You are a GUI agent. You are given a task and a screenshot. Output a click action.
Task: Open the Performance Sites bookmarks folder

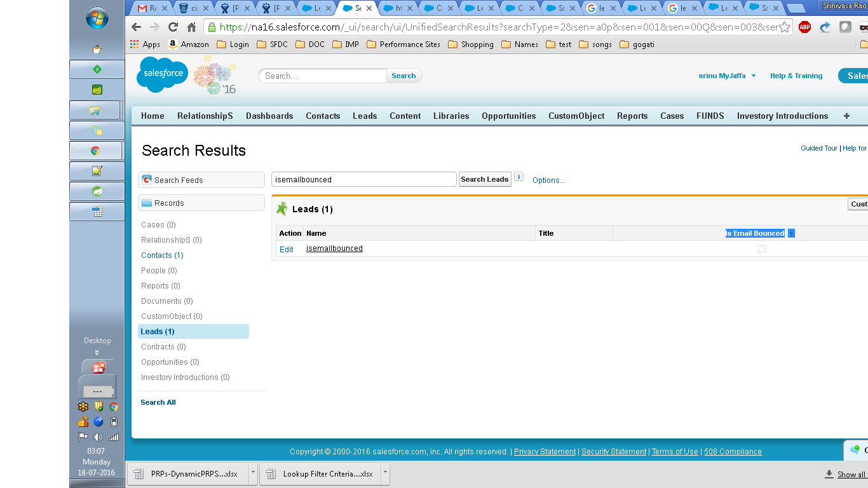coord(403,44)
